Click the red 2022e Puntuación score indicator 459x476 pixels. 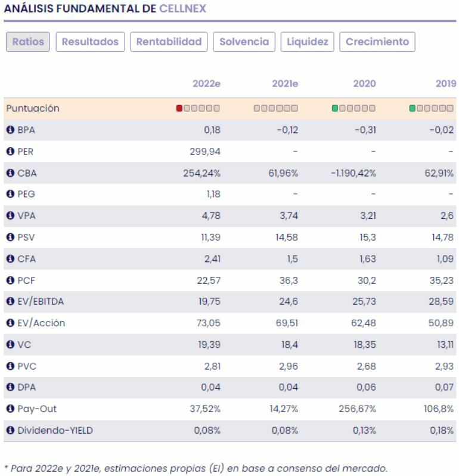179,109
